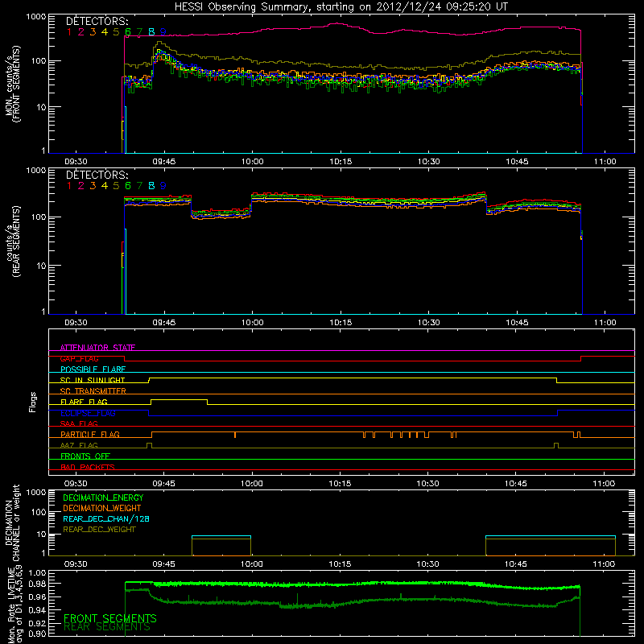Click the FRONT SEGMENTS livetime legend
The image size is (644, 644).
[x=110, y=618]
